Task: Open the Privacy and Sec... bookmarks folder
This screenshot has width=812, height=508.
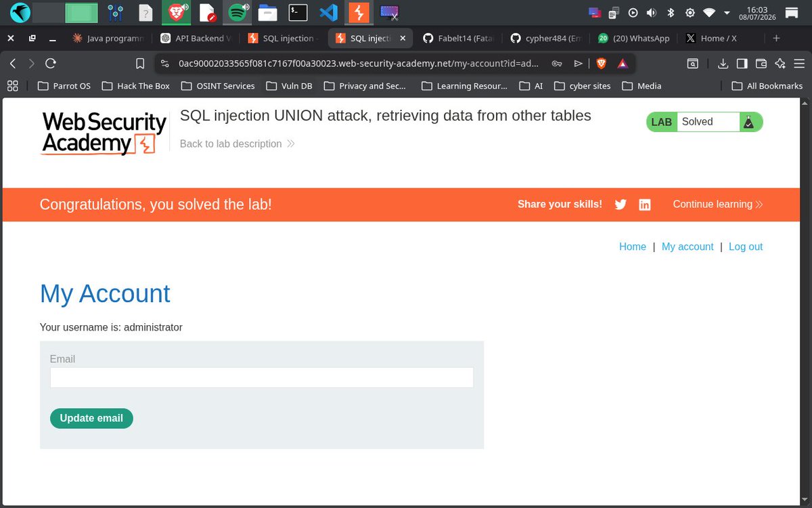Action: pyautogui.click(x=365, y=86)
